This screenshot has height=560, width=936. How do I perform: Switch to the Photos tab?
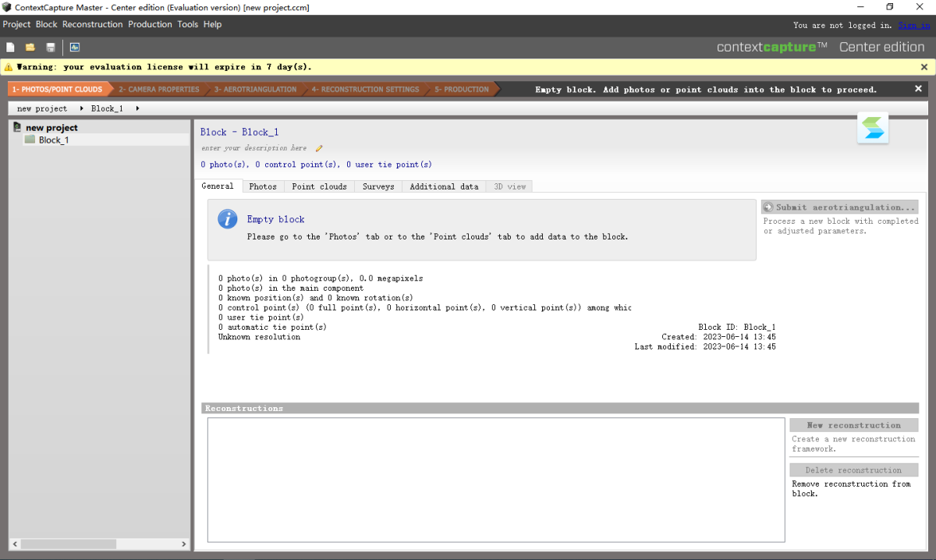tap(263, 186)
